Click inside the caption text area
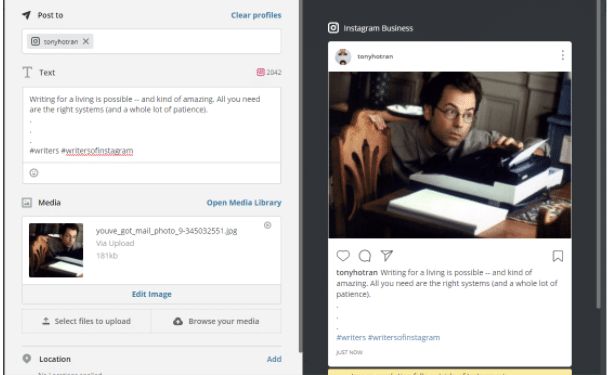Image resolution: width=609 pixels, height=375 pixels. (151, 125)
